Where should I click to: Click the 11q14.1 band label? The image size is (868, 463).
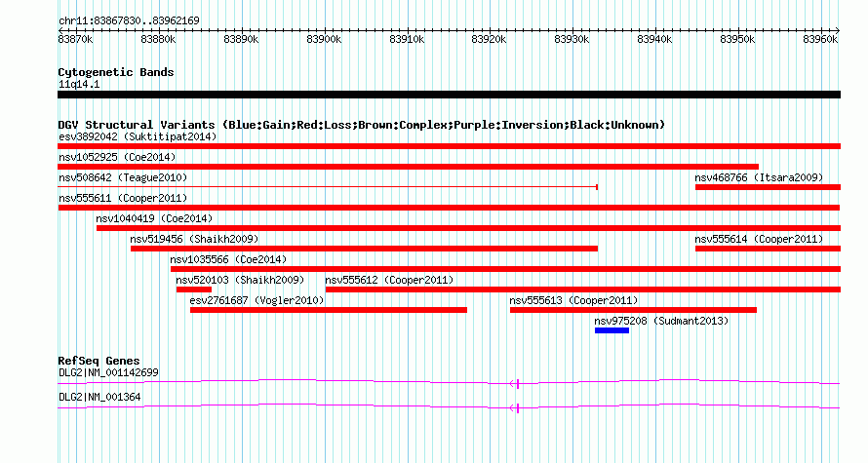click(79, 84)
